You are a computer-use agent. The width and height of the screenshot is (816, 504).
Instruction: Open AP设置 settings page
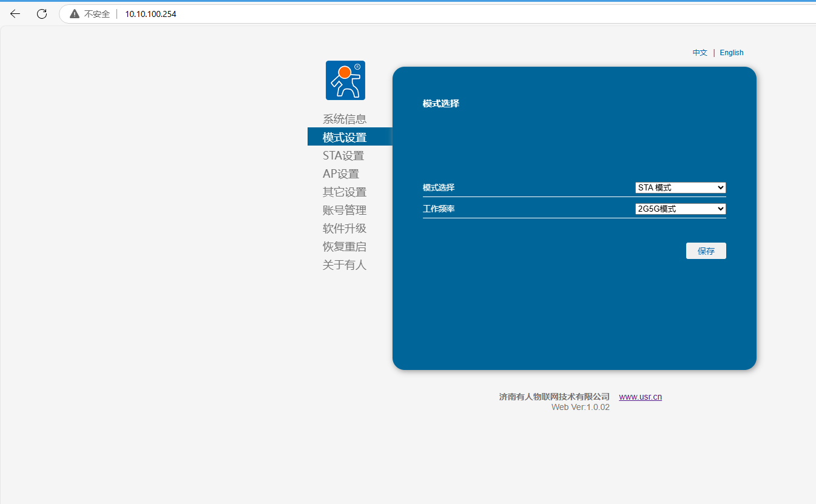pyautogui.click(x=341, y=174)
